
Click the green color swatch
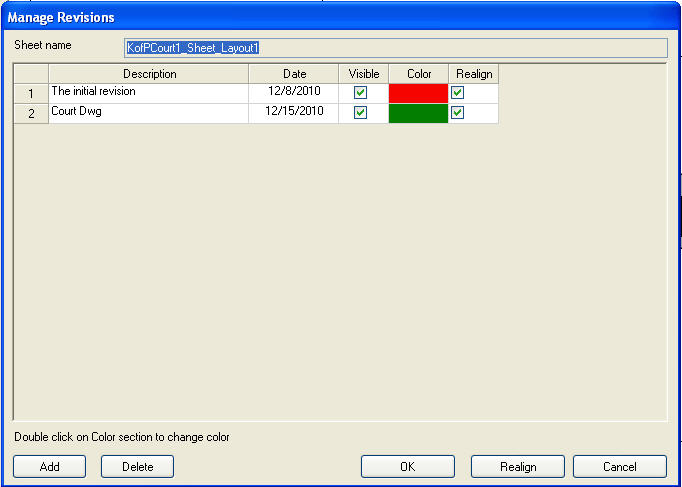tap(418, 113)
